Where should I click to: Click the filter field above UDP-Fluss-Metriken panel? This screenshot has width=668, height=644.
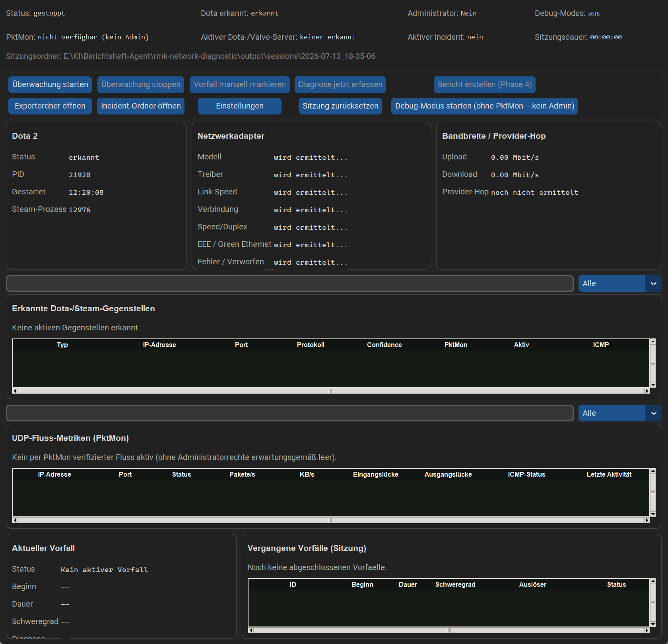pyautogui.click(x=290, y=413)
